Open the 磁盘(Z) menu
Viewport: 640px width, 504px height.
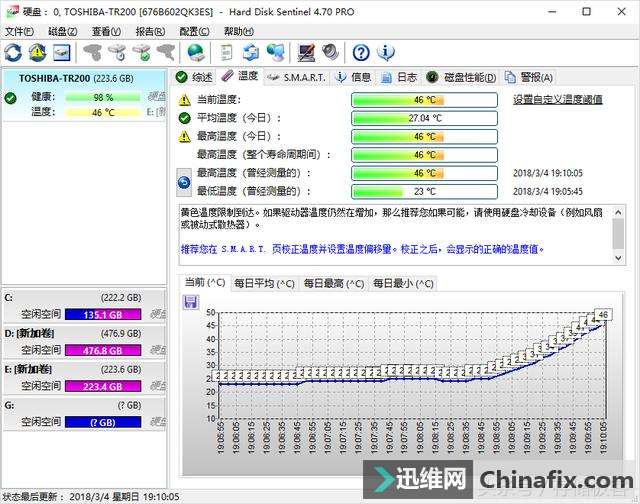62,31
